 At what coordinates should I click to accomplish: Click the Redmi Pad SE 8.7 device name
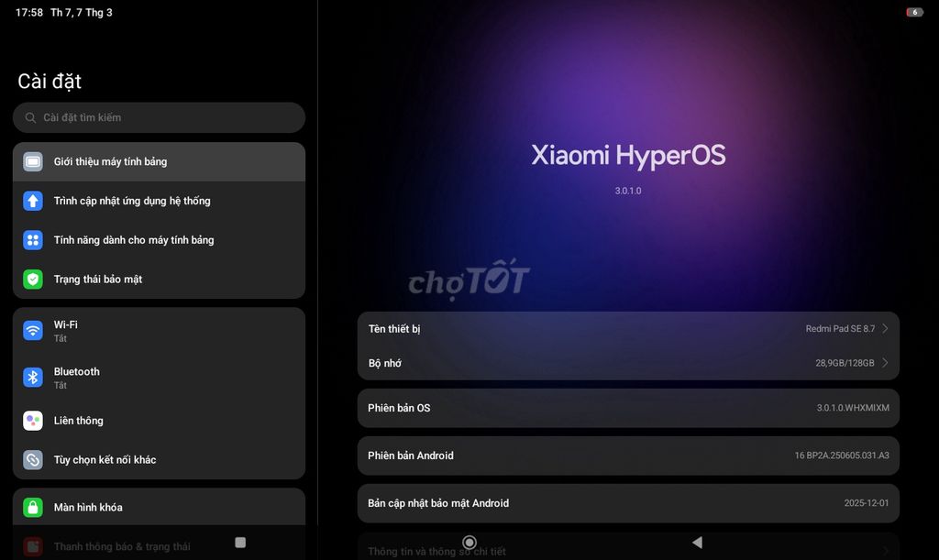point(840,328)
